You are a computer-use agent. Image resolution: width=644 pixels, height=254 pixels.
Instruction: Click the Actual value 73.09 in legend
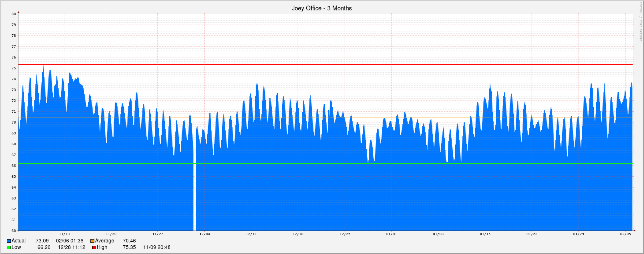42,241
